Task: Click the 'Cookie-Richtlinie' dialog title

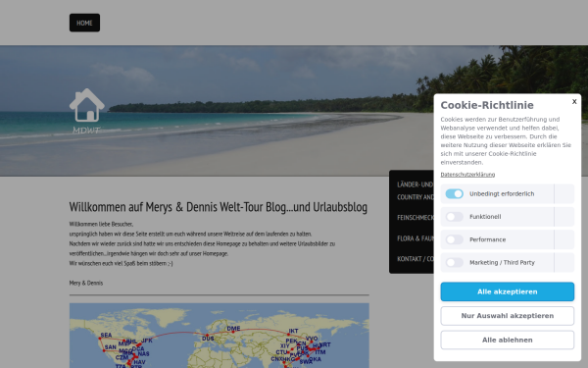Action: (487, 105)
